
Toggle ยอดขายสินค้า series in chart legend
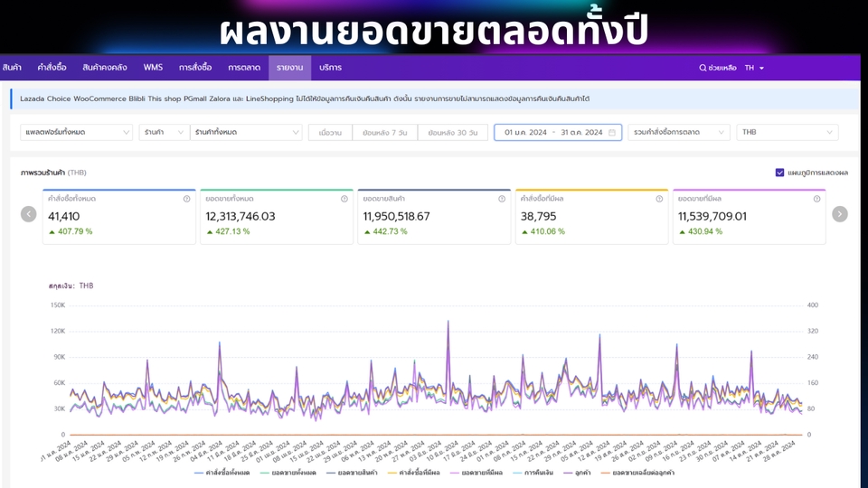tap(352, 473)
